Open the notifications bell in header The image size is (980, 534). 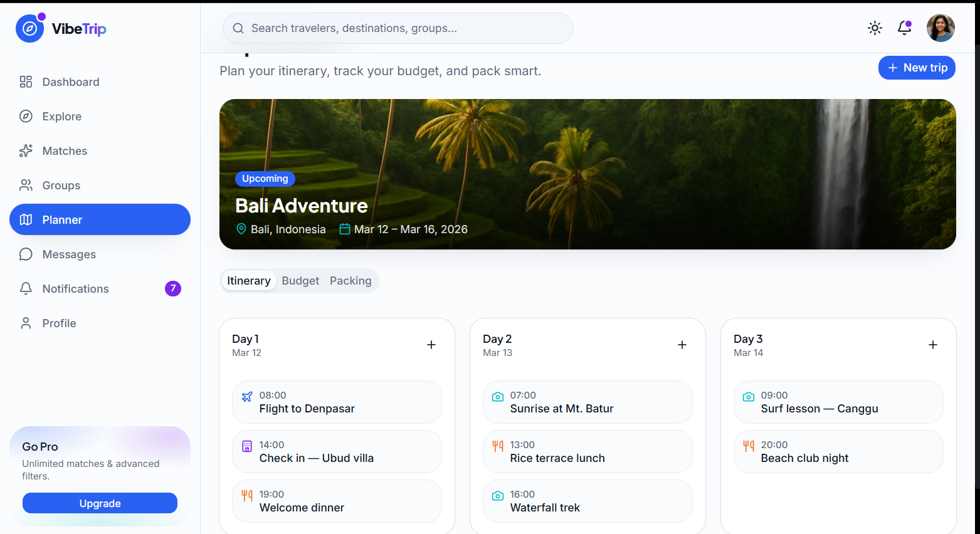pyautogui.click(x=904, y=28)
